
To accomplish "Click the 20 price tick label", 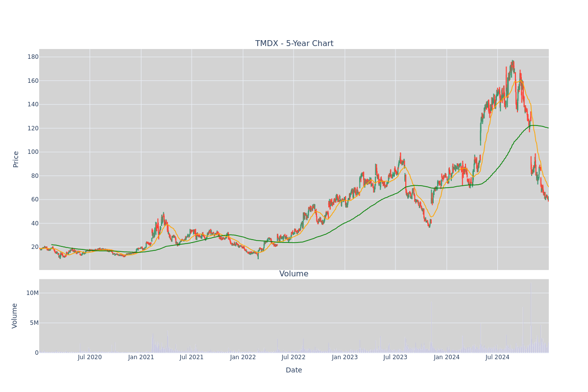I will pyautogui.click(x=34, y=247).
